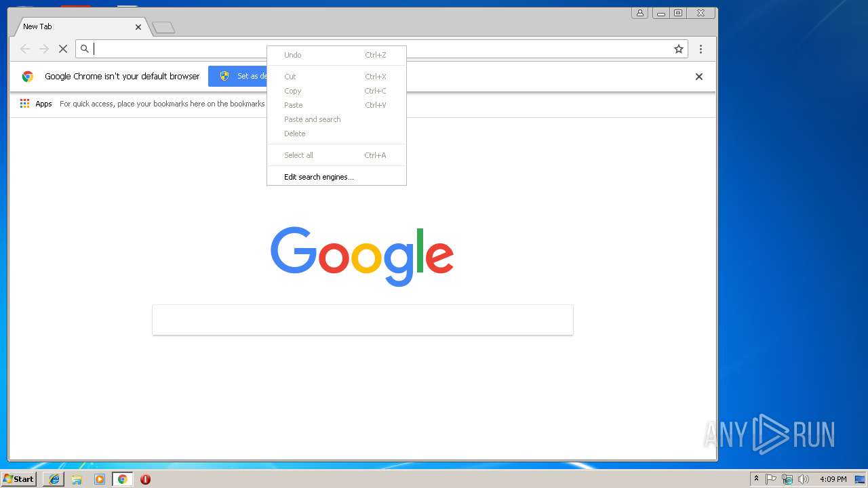Click the forward navigation arrow
868x488 pixels.
click(x=44, y=49)
